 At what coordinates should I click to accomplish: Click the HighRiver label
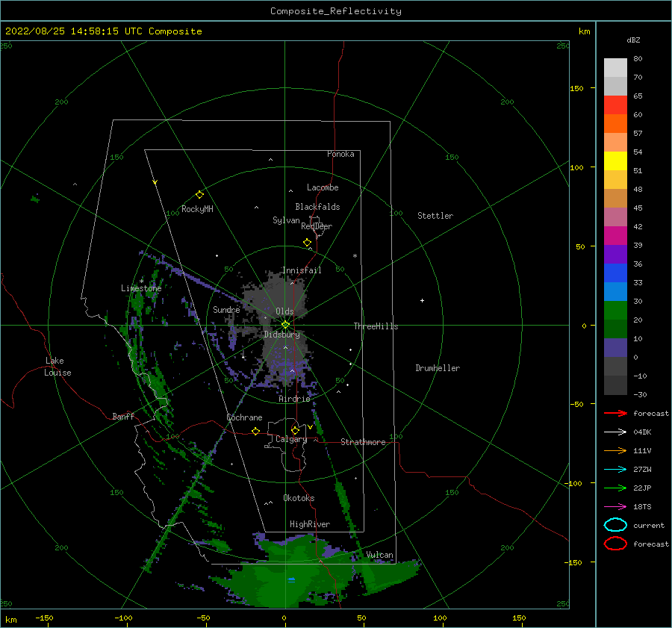pyautogui.click(x=310, y=524)
